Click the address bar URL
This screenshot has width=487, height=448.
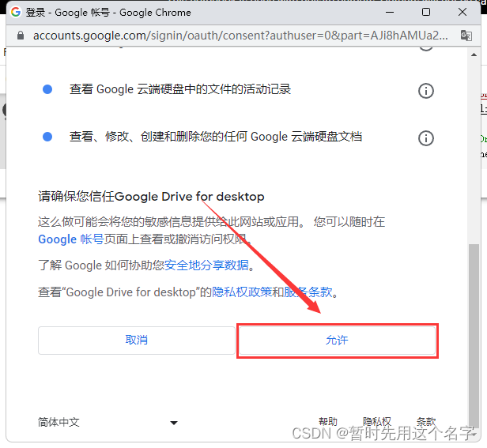coord(240,36)
